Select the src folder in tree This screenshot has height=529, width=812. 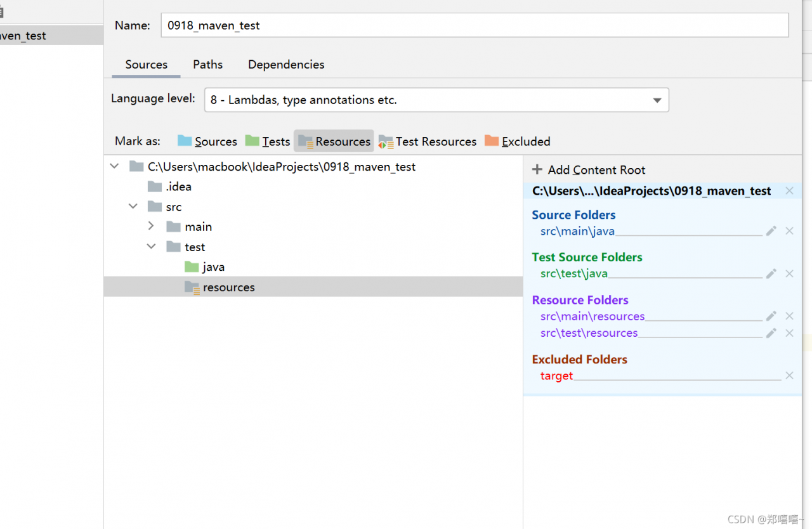(165, 207)
